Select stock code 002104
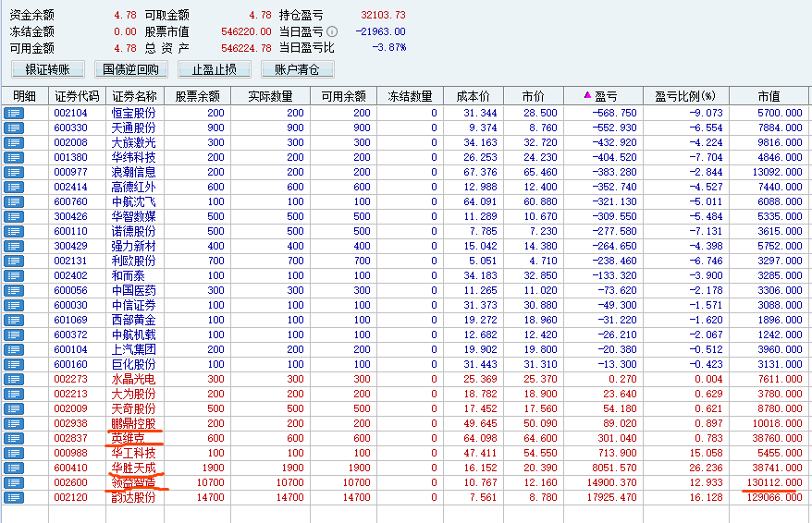Screen dimensions: 812x523 click(71, 113)
